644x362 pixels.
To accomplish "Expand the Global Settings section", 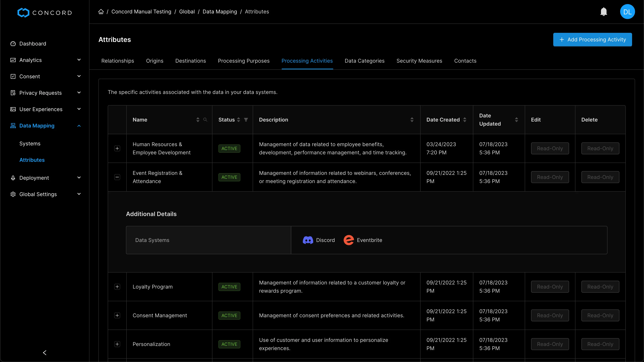I will click(79, 194).
